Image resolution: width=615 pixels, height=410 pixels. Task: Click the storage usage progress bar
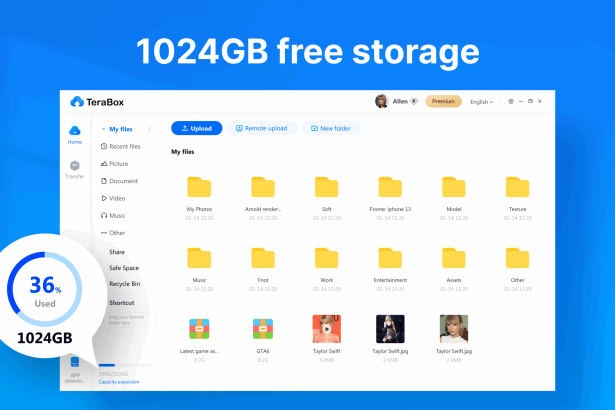coord(125,365)
